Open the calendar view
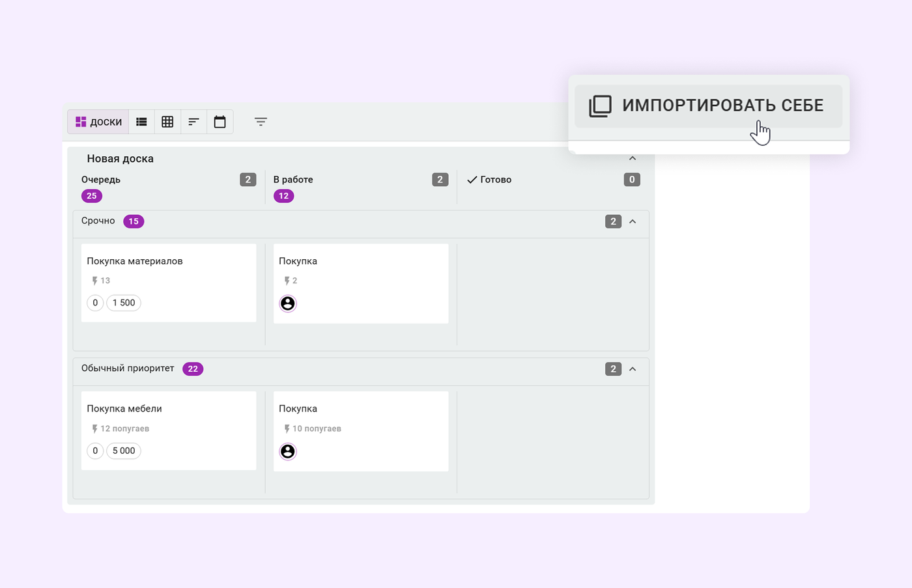The height and width of the screenshot is (588, 912). tap(220, 122)
